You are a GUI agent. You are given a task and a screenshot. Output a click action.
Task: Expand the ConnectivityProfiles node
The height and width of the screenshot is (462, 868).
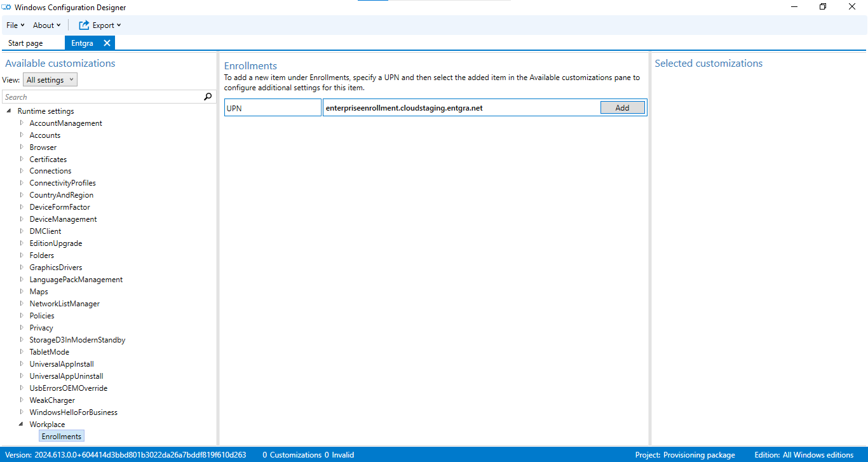22,182
